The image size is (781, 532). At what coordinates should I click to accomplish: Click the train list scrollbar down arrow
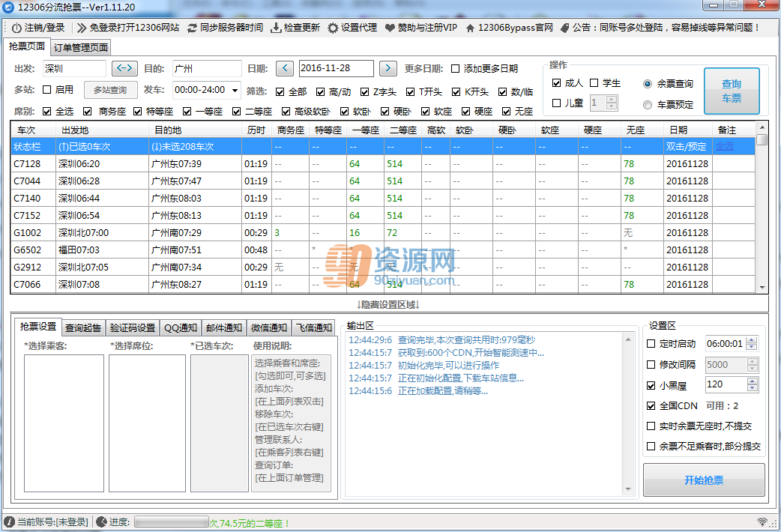click(x=762, y=288)
